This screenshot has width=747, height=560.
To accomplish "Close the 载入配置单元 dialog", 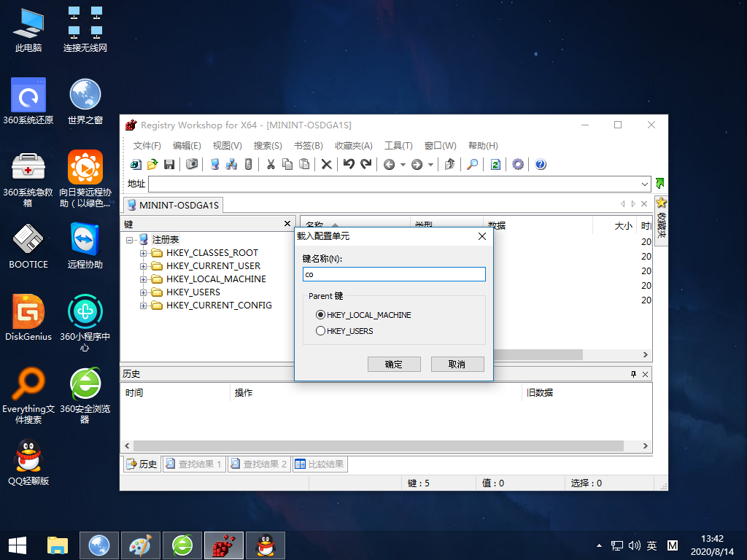I will tap(482, 236).
